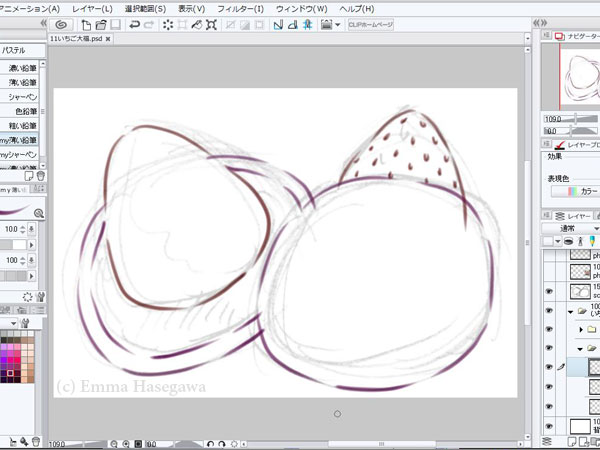This screenshot has height=450, width=600.
Task: Choose the 薄い鉛筆 sub tool
Action: pos(19,82)
